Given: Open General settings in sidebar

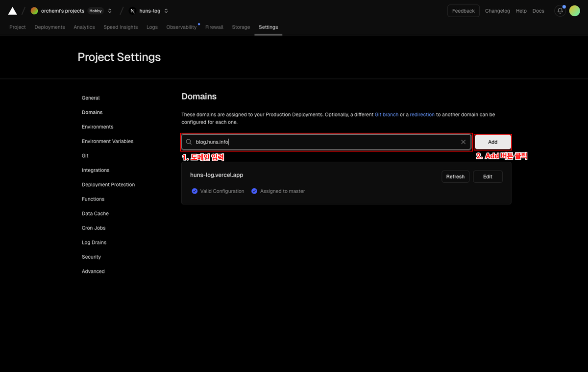Looking at the screenshot, I should coord(91,98).
